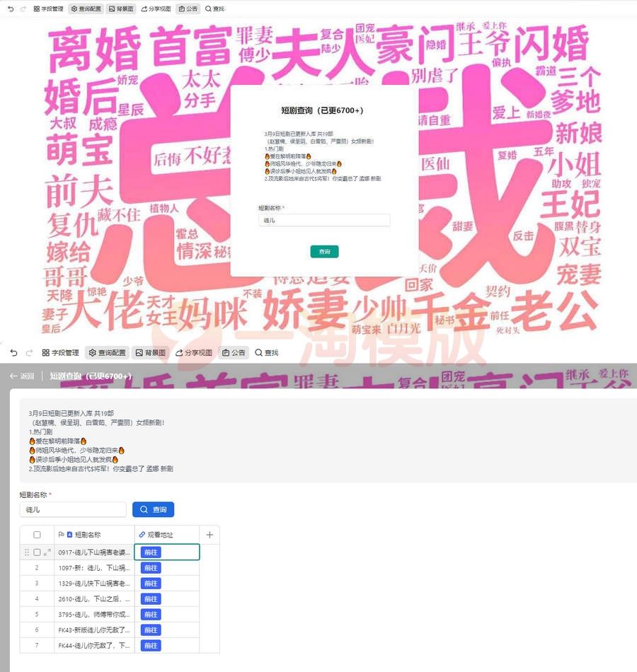
Task: Click 前往 on row FK43
Action: click(x=150, y=630)
